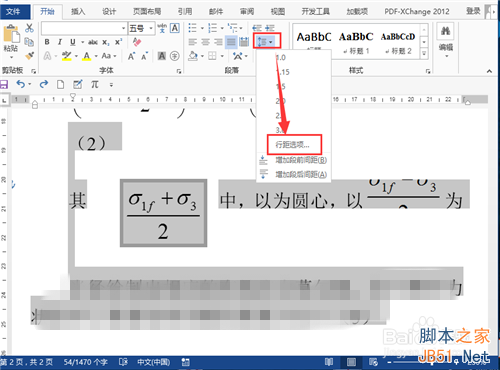Expand the styles gallery more arrow
This screenshot has width=500, height=370.
pos(424,53)
